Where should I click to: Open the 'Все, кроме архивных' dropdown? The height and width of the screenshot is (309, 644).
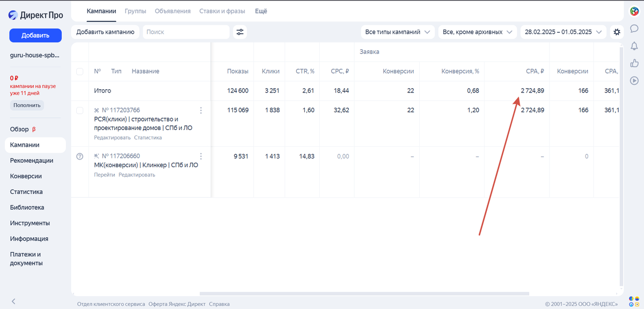tap(478, 32)
